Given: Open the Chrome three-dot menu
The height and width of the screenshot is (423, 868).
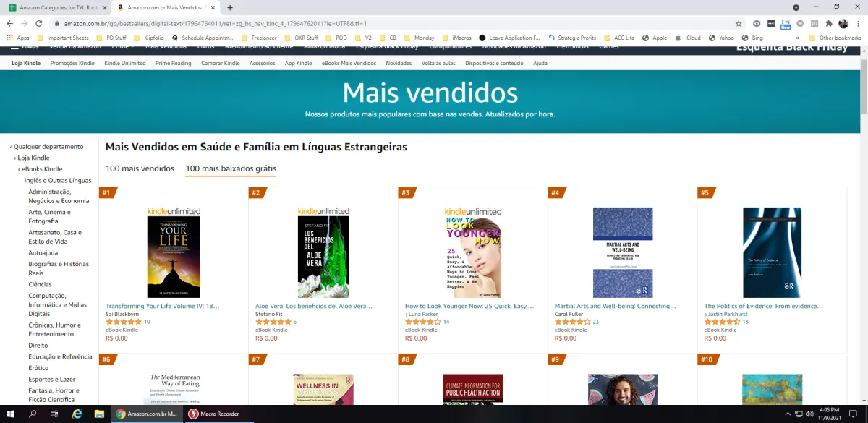Looking at the screenshot, I should pyautogui.click(x=858, y=23).
